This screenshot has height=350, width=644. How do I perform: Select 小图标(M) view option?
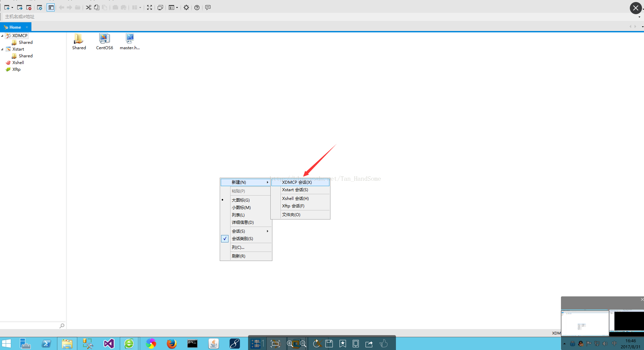(x=246, y=207)
